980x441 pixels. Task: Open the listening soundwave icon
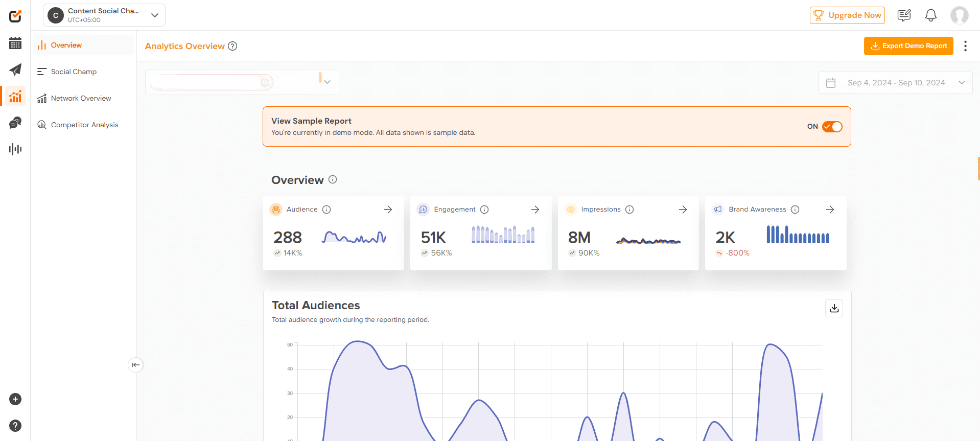tap(15, 149)
